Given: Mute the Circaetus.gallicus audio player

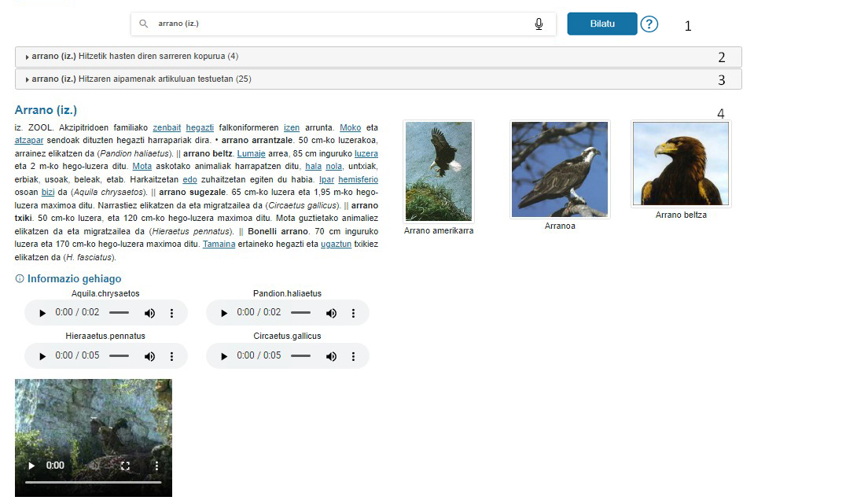Looking at the screenshot, I should point(331,356).
